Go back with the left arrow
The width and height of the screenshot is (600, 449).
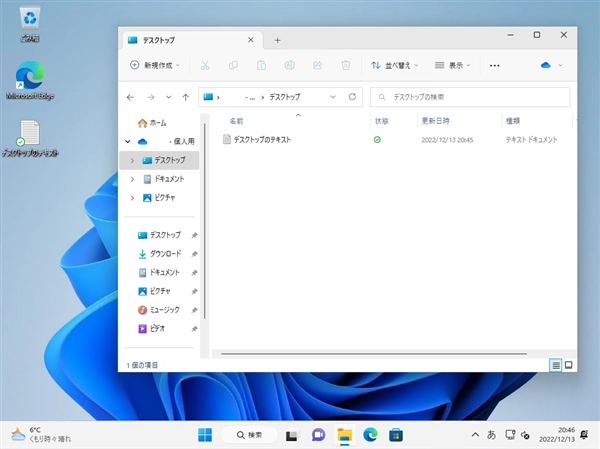[x=130, y=97]
